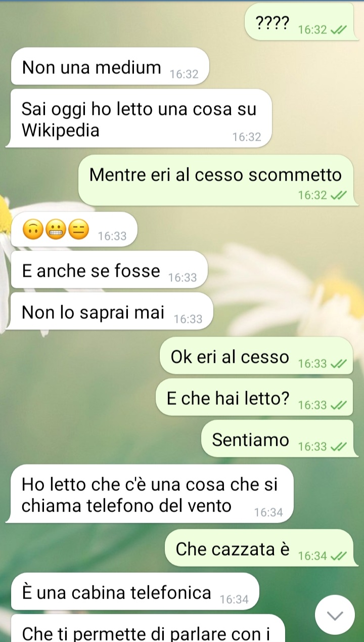Viewport: 364px width, 642px height.
Task: Tap the upside-down smiley emoji
Action: [x=32, y=230]
